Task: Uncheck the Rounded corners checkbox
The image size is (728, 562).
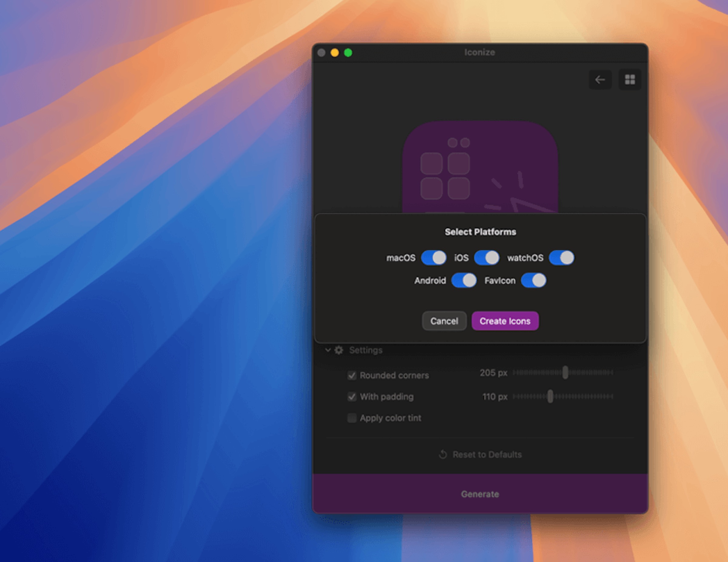Action: point(352,375)
